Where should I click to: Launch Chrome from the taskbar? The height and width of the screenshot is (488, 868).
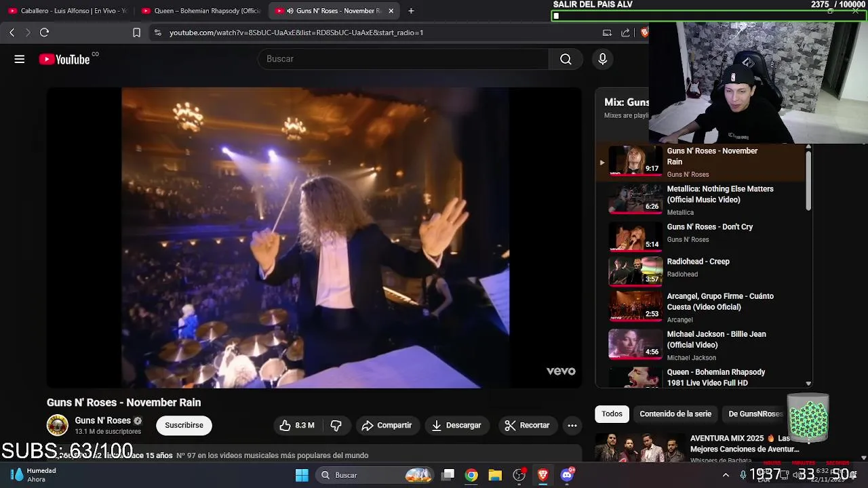tap(471, 475)
